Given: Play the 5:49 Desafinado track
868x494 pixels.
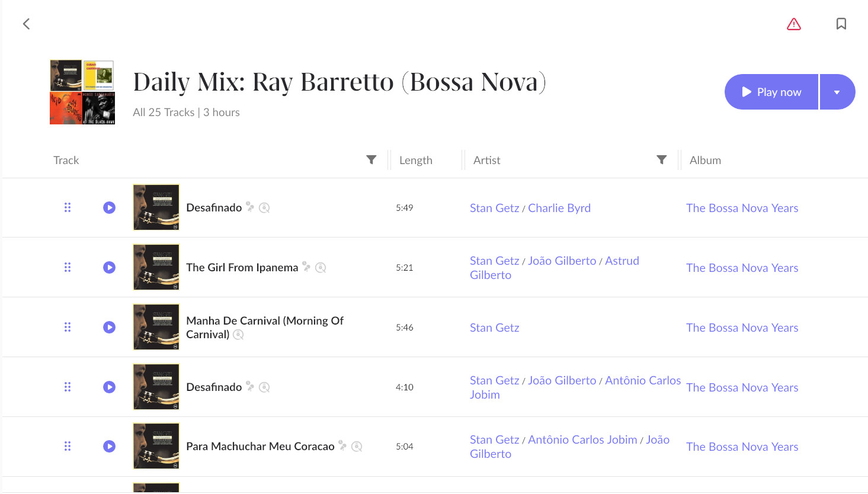Looking at the screenshot, I should tap(109, 207).
